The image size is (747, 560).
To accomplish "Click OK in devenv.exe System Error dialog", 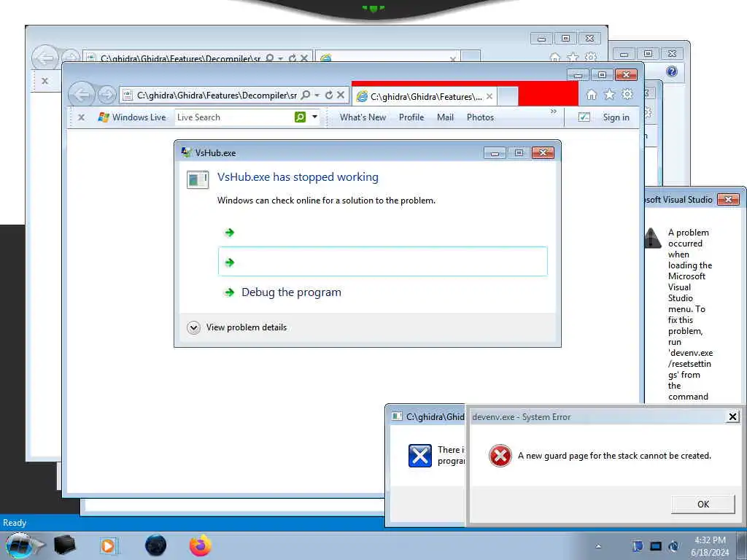I will click(703, 505).
